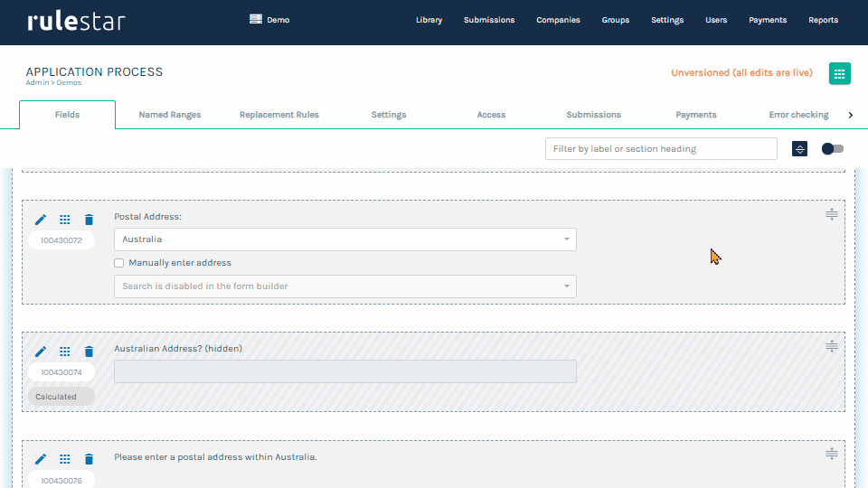
Task: Edit the Australian Address? (hidden) field
Action: tap(41, 352)
